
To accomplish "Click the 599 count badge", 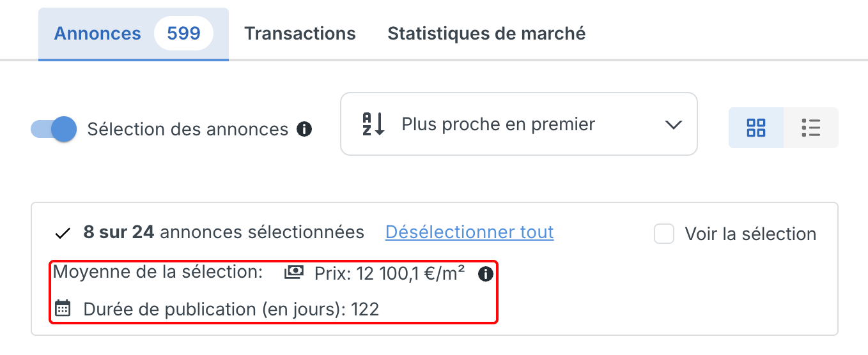I will point(184,33).
